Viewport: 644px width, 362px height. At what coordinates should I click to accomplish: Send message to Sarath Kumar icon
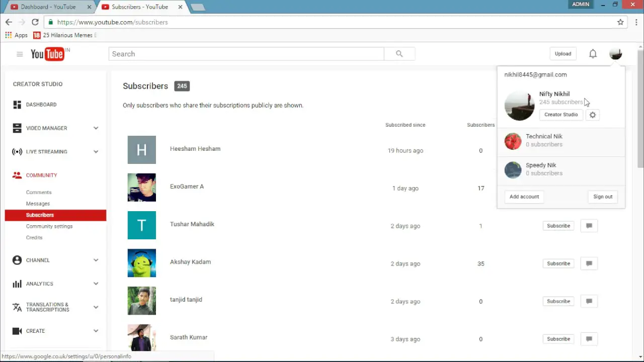pyautogui.click(x=589, y=339)
